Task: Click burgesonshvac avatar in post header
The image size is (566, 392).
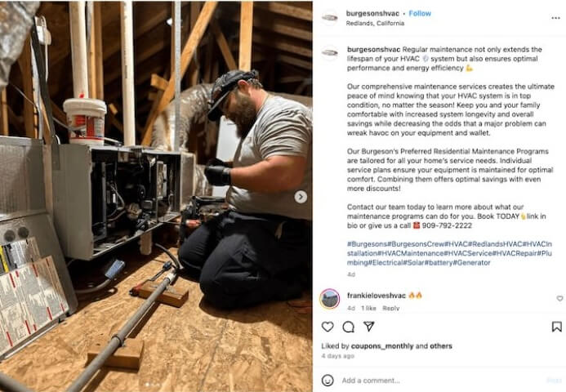Action: pos(329,17)
